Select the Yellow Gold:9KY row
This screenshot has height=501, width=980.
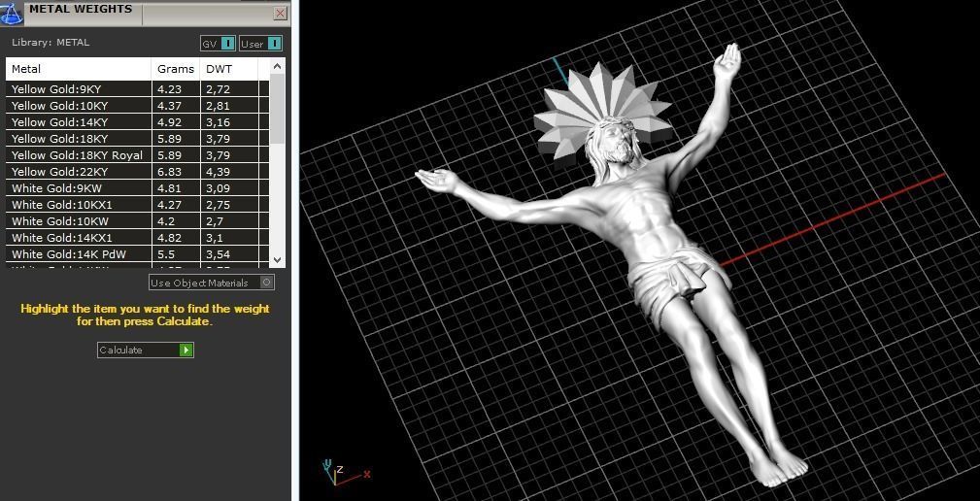(x=138, y=88)
